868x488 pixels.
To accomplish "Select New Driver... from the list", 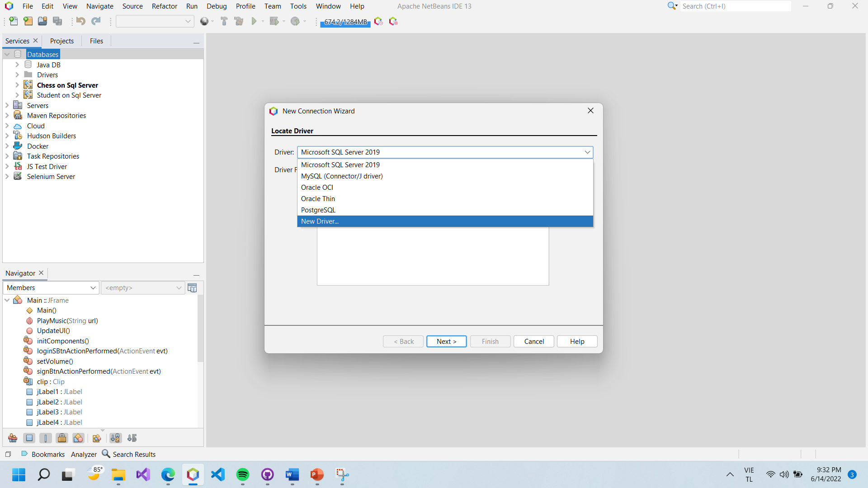I will coord(445,221).
